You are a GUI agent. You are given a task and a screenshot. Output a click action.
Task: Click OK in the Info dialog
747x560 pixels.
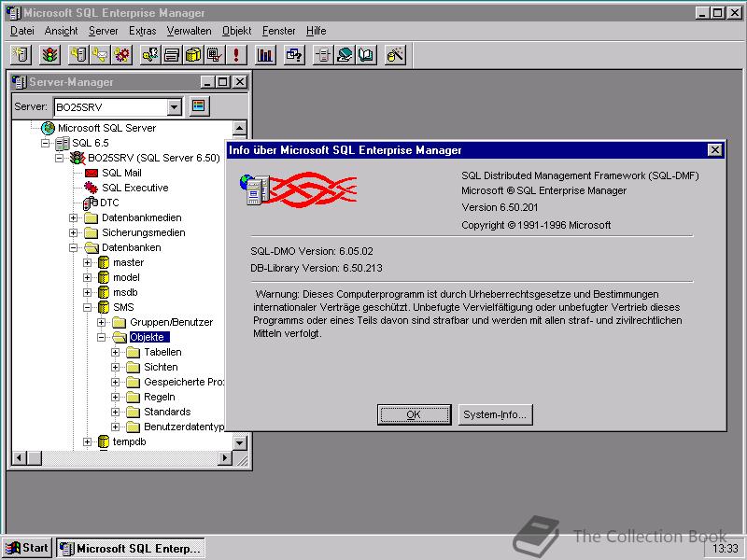pos(414,414)
